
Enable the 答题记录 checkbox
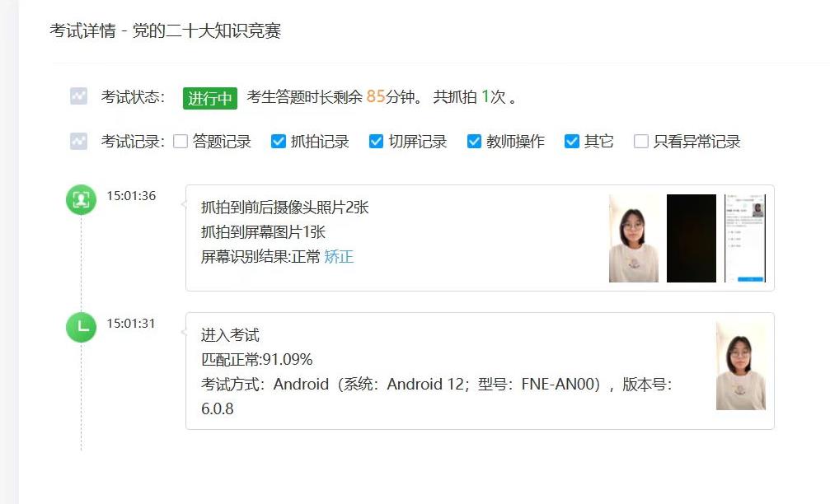181,141
